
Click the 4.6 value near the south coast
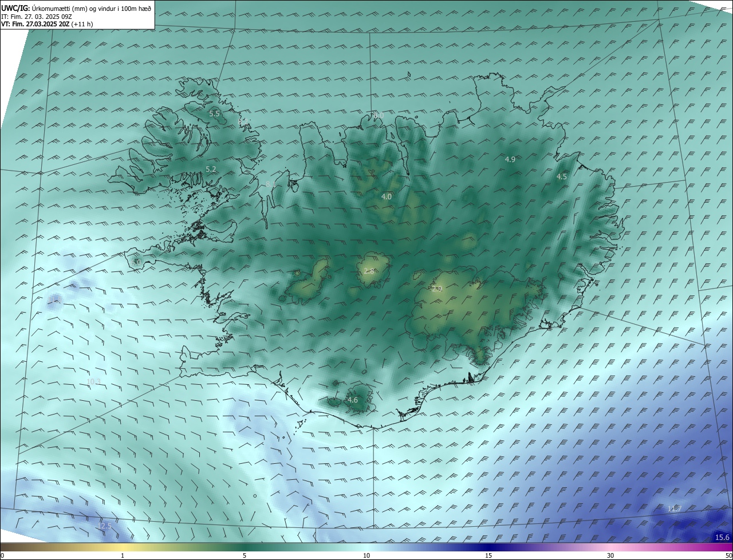pos(353,400)
